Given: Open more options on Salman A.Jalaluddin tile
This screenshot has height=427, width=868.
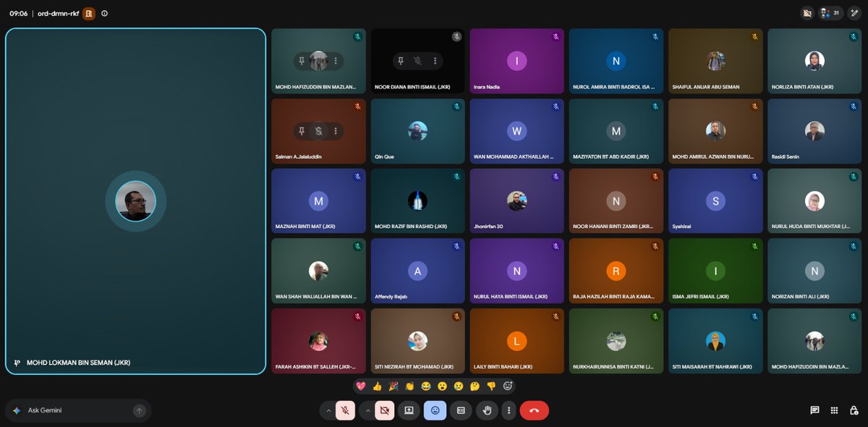Looking at the screenshot, I should 336,131.
